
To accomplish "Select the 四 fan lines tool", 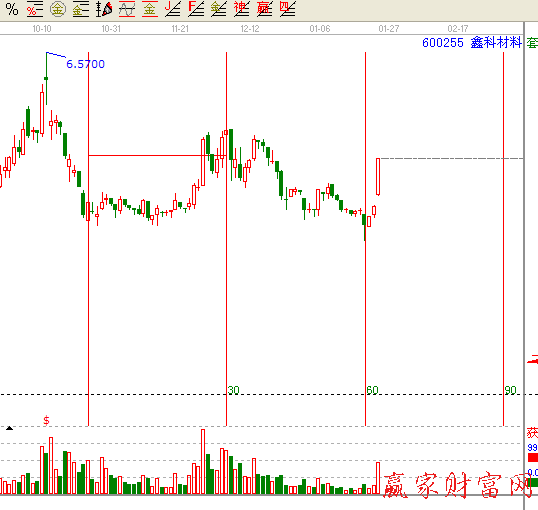I will click(288, 9).
